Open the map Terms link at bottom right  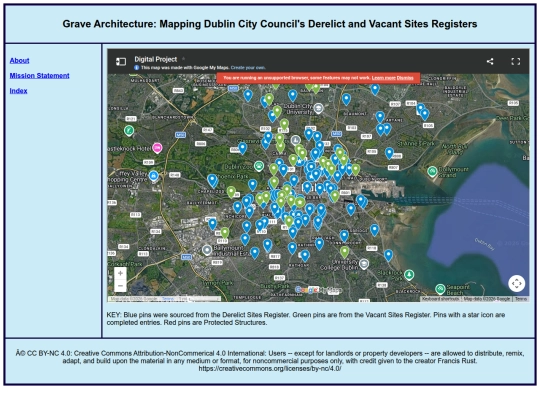click(521, 299)
